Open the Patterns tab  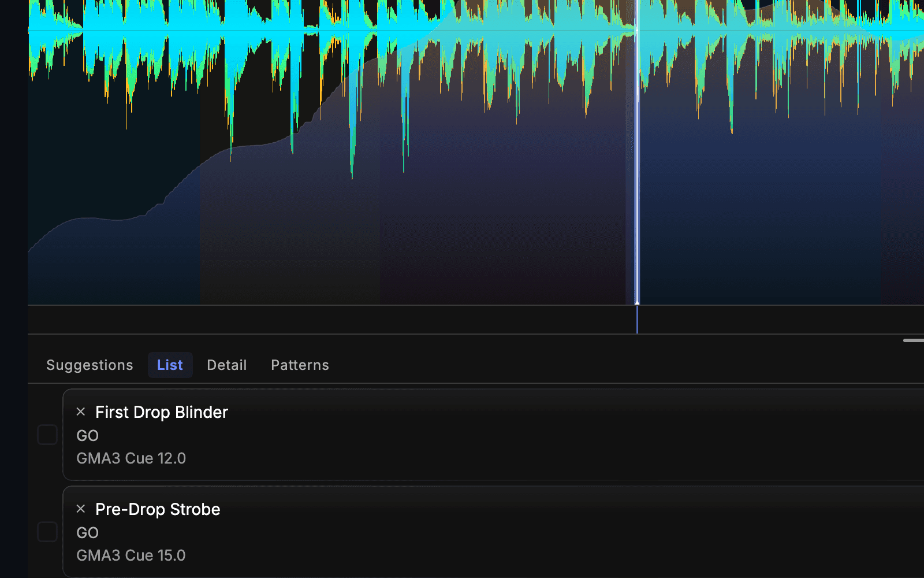300,365
